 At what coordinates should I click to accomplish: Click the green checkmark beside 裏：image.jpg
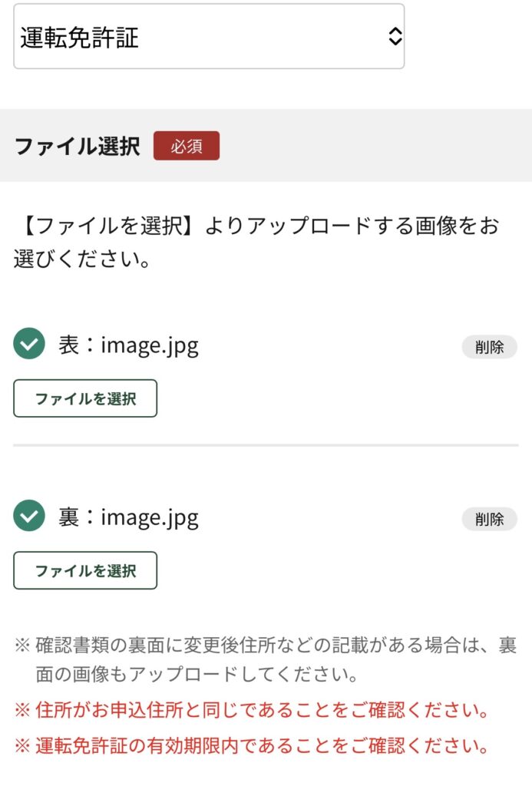point(29,517)
